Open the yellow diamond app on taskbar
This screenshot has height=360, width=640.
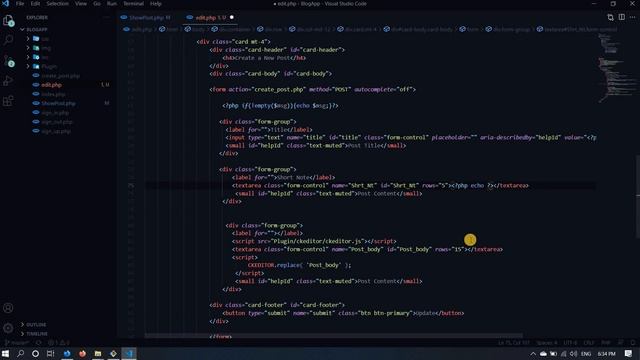113,353
